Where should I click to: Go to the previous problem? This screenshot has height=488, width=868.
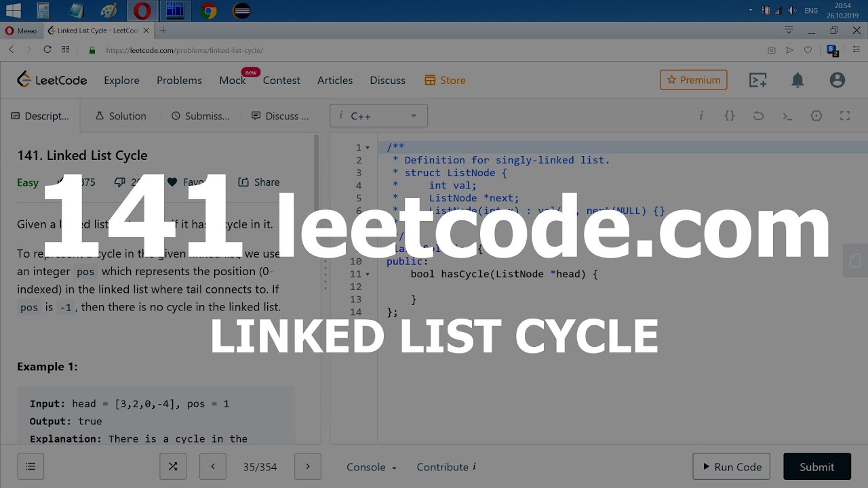(213, 466)
